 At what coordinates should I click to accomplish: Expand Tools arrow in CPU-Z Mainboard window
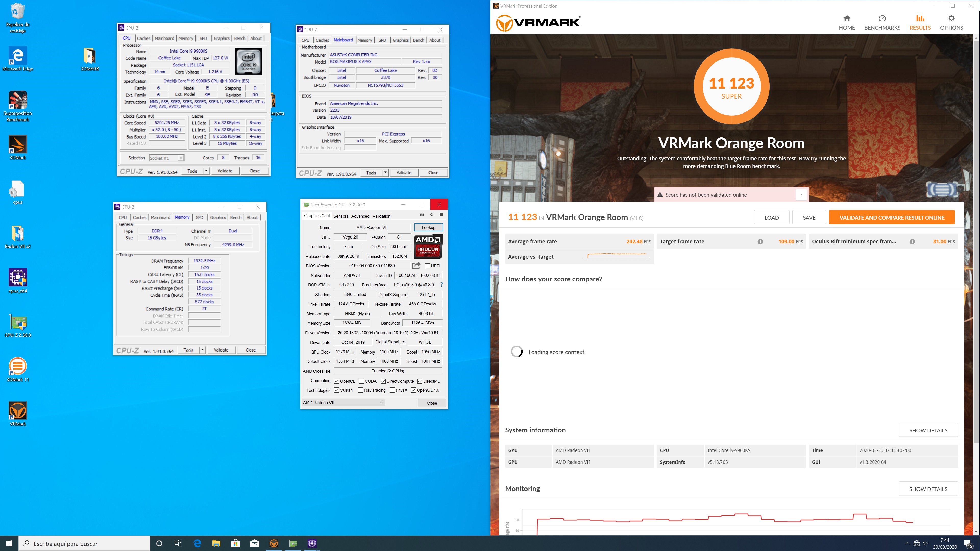[385, 173]
